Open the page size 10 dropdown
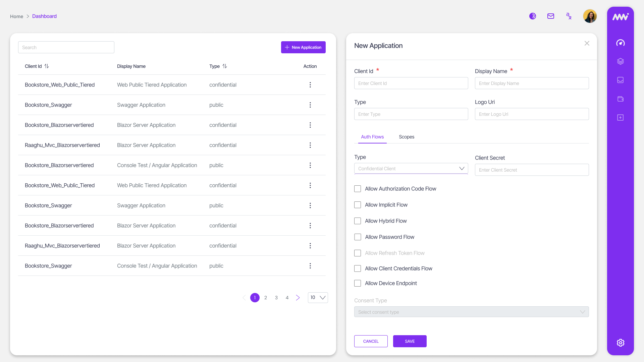This screenshot has height=362, width=644. point(318,298)
